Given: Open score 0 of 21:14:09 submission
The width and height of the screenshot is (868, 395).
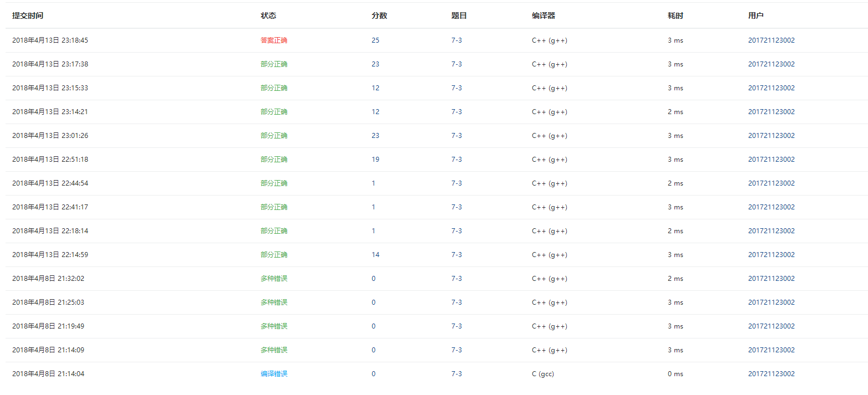Looking at the screenshot, I should tap(373, 350).
